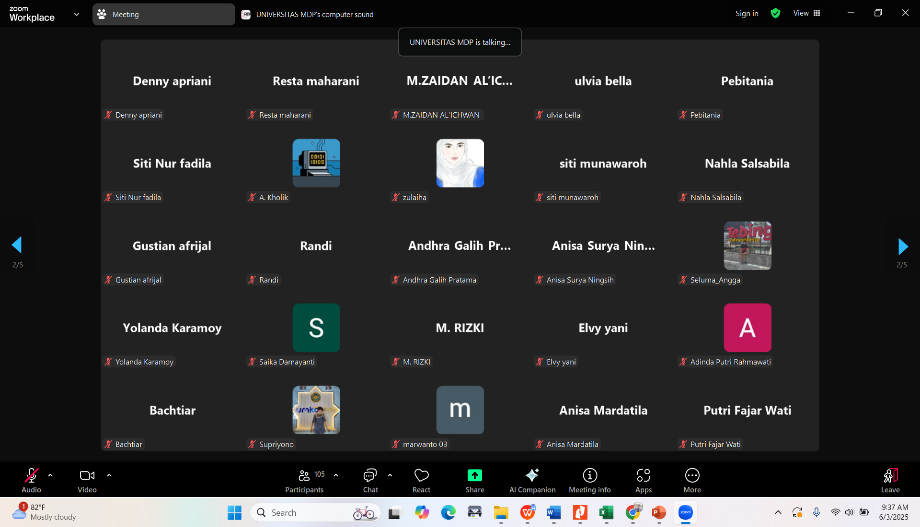Image resolution: width=920 pixels, height=527 pixels.
Task: Select Denny apriani participant tile
Action: click(172, 81)
